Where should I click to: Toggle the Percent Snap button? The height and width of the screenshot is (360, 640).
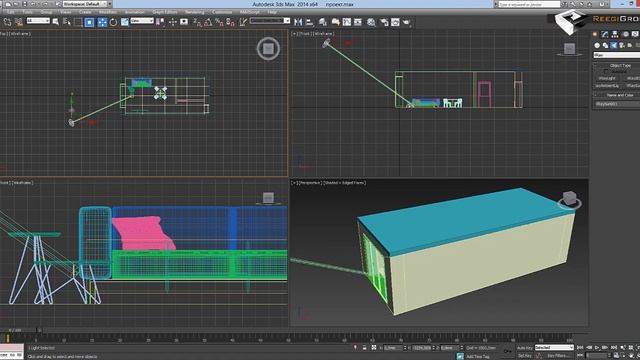[219, 22]
